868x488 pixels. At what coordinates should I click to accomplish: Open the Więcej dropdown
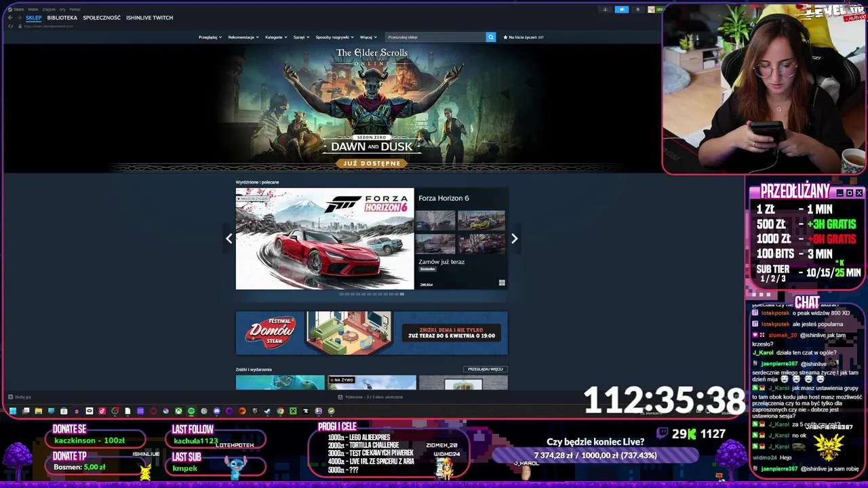368,37
